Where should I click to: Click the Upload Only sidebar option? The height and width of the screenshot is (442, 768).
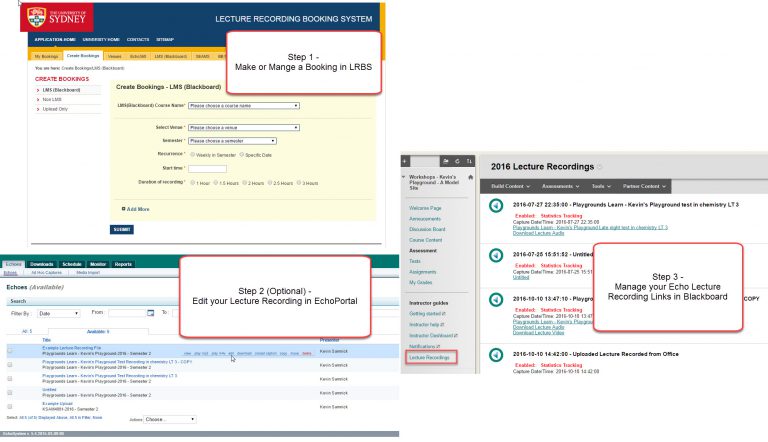[55, 109]
